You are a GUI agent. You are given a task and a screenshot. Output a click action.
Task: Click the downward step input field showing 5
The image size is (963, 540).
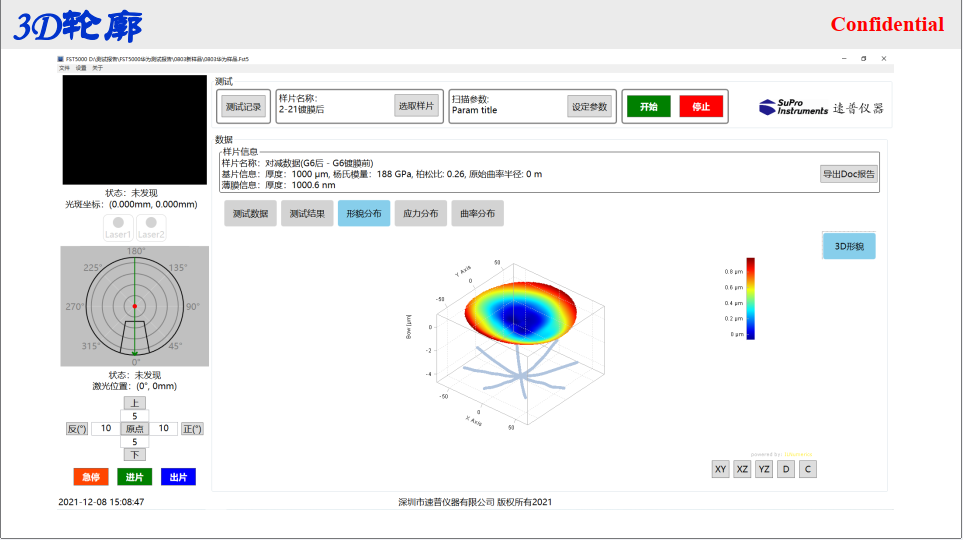click(135, 442)
